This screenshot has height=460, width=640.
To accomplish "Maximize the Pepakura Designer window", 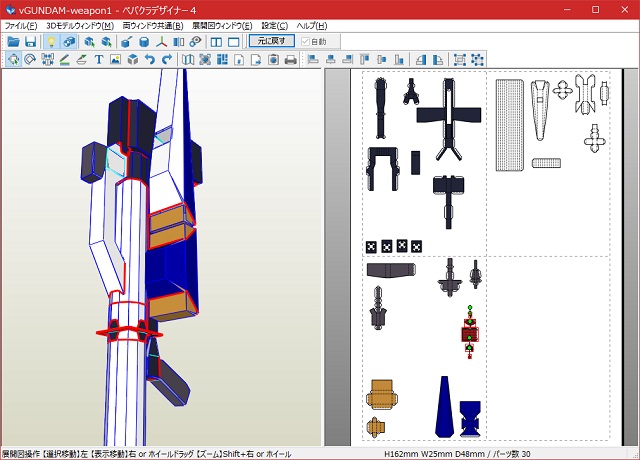I will (x=596, y=9).
